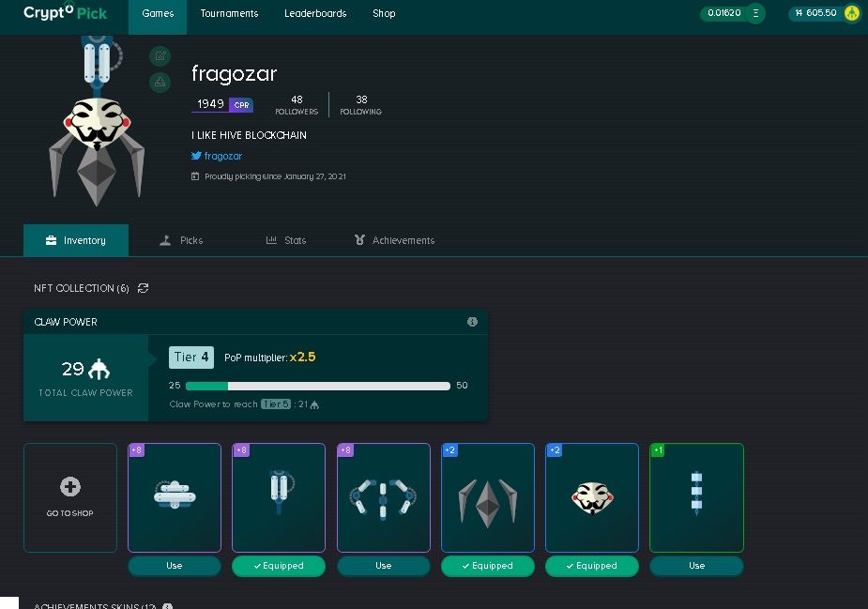This screenshot has width=868, height=609.
Task: Select the Inventory tab
Action: coord(76,240)
